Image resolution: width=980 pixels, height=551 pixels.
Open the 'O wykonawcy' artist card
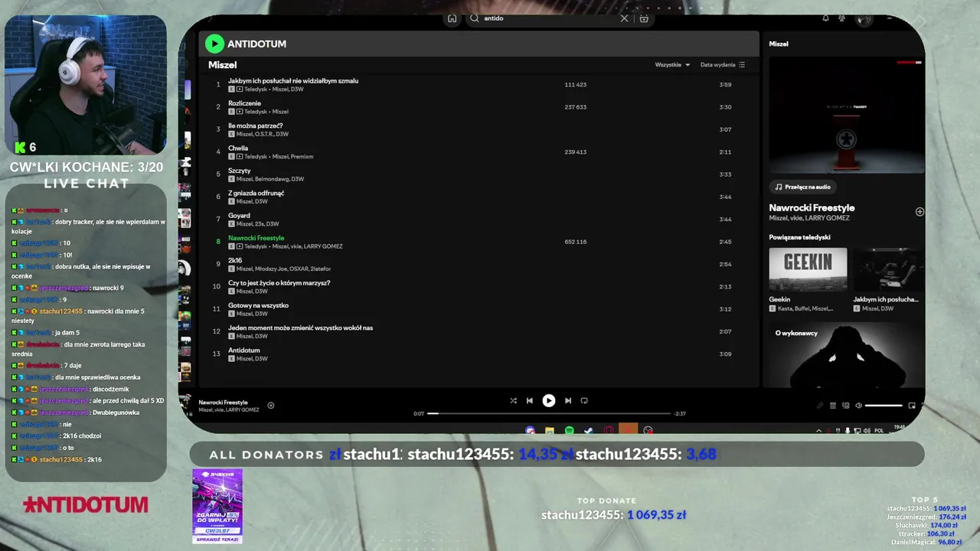846,354
